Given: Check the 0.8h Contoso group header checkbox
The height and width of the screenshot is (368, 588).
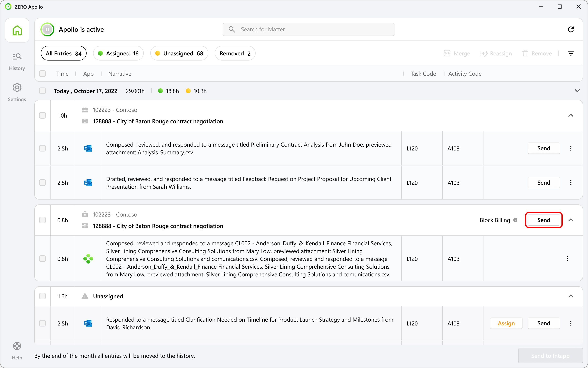Looking at the screenshot, I should 42,220.
